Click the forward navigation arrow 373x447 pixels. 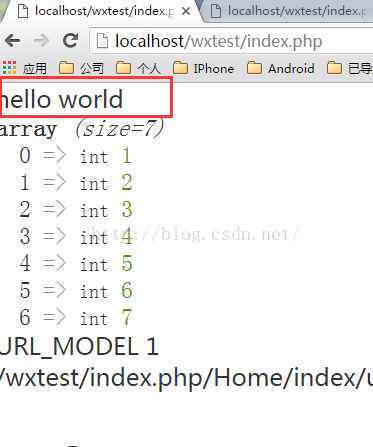point(42,41)
